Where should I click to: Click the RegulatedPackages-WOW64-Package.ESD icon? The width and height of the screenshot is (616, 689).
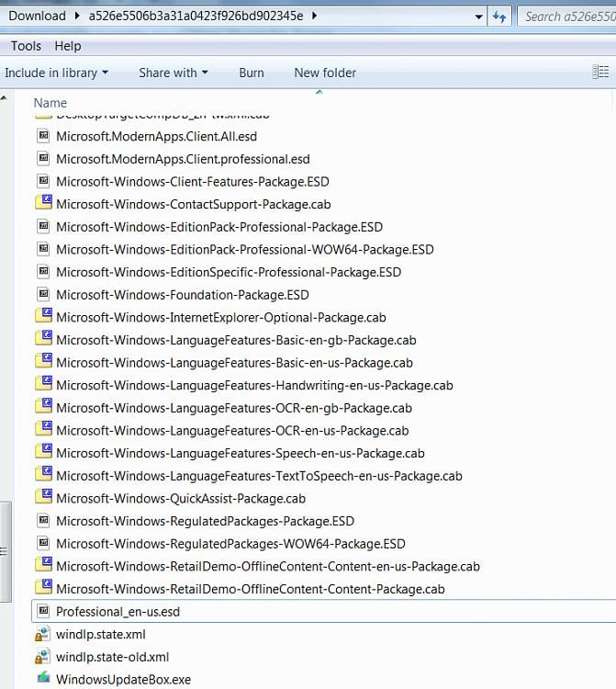click(x=43, y=543)
